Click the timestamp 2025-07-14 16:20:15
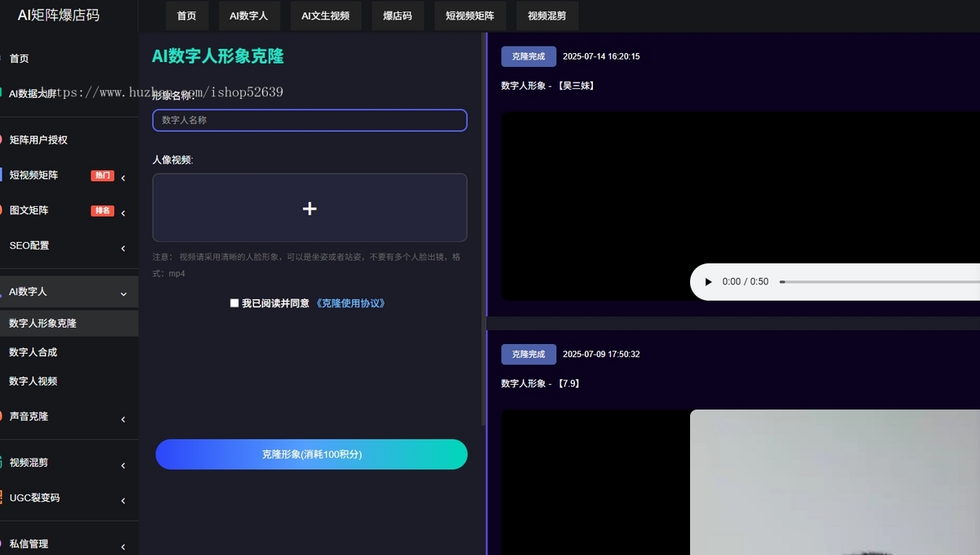Viewport: 980px width, 555px height. click(601, 56)
